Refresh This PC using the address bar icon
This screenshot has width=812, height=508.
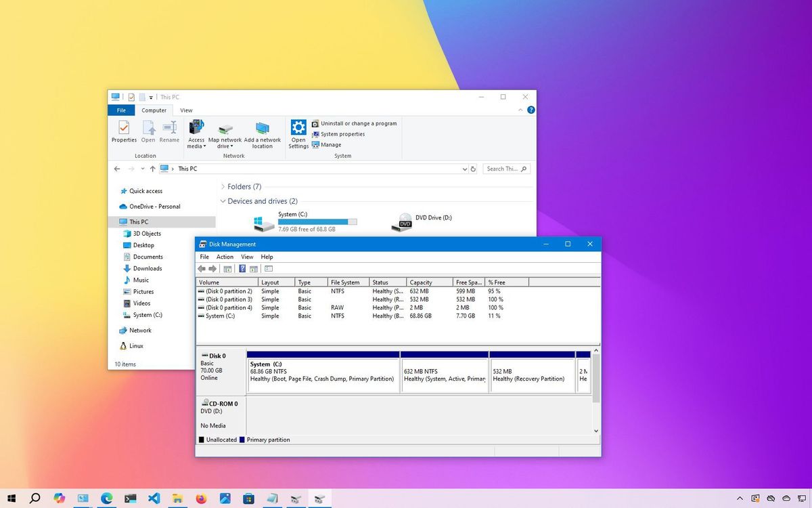coord(473,169)
